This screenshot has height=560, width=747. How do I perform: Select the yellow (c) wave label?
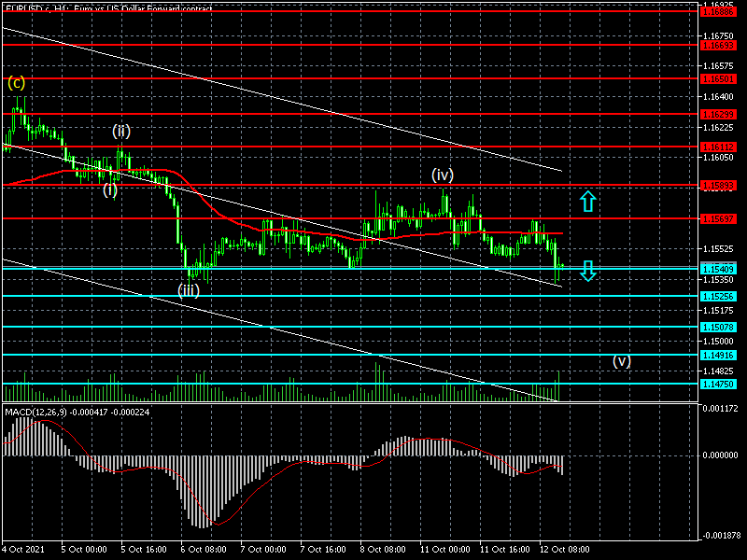[17, 82]
